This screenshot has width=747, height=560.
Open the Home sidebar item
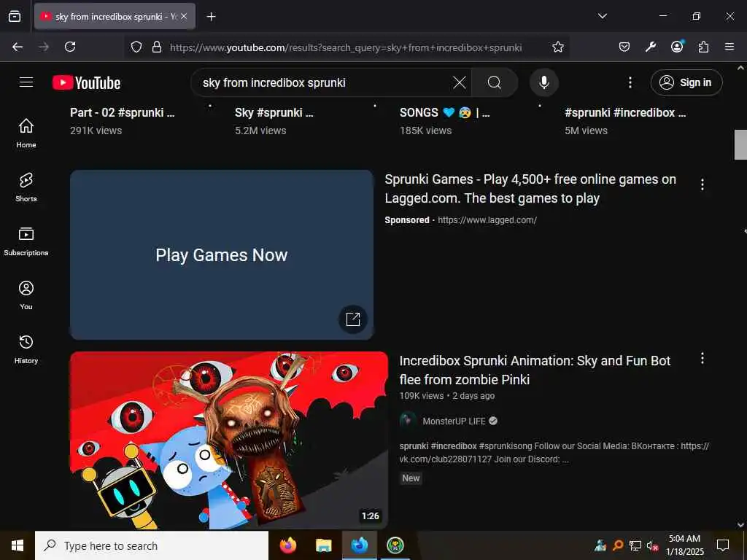coord(26,133)
